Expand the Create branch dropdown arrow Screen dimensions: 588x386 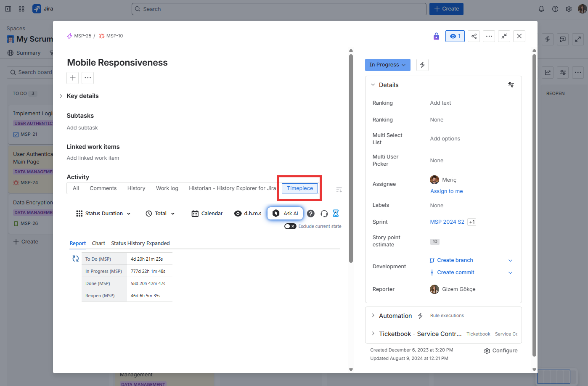[x=510, y=260]
